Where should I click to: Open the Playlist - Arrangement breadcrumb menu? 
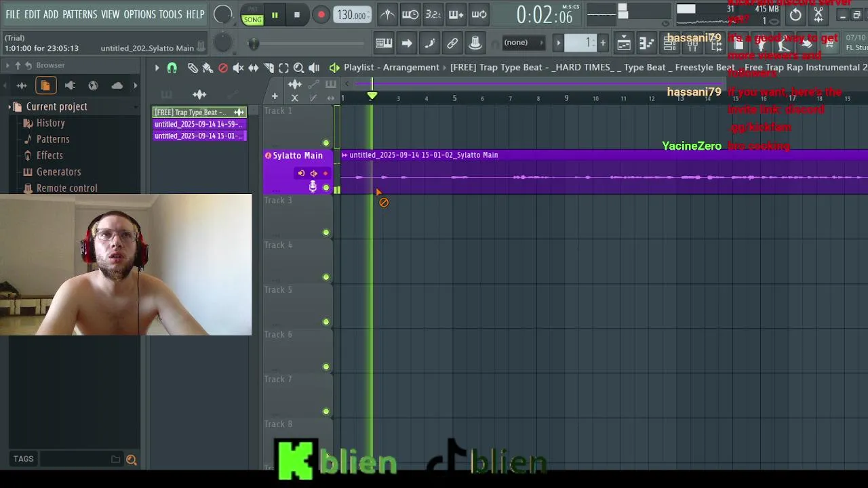(391, 68)
